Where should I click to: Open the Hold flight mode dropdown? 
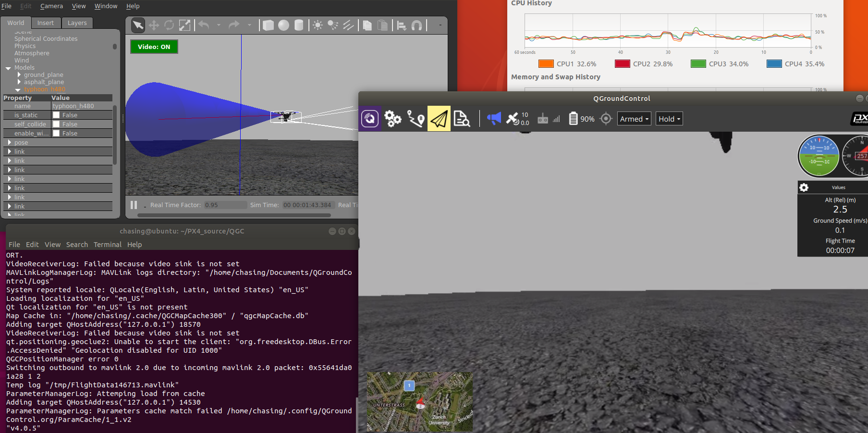[x=669, y=119]
